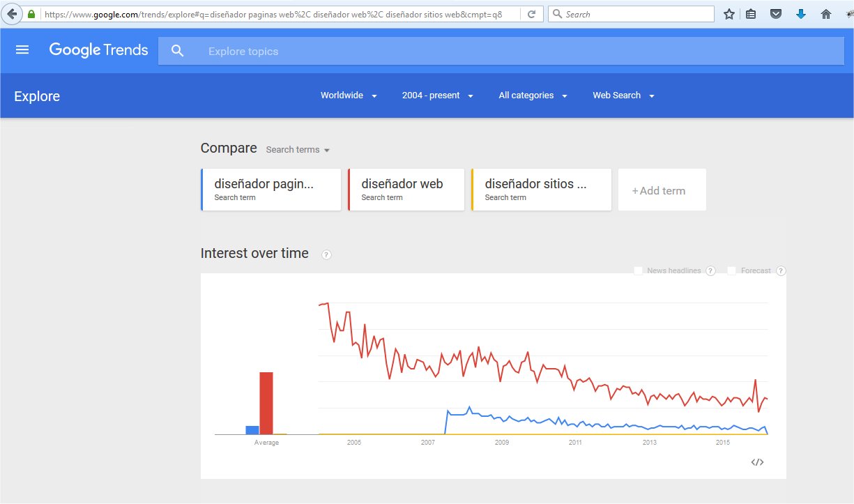Go to the browser home page icon
This screenshot has width=854, height=504.
click(x=826, y=14)
